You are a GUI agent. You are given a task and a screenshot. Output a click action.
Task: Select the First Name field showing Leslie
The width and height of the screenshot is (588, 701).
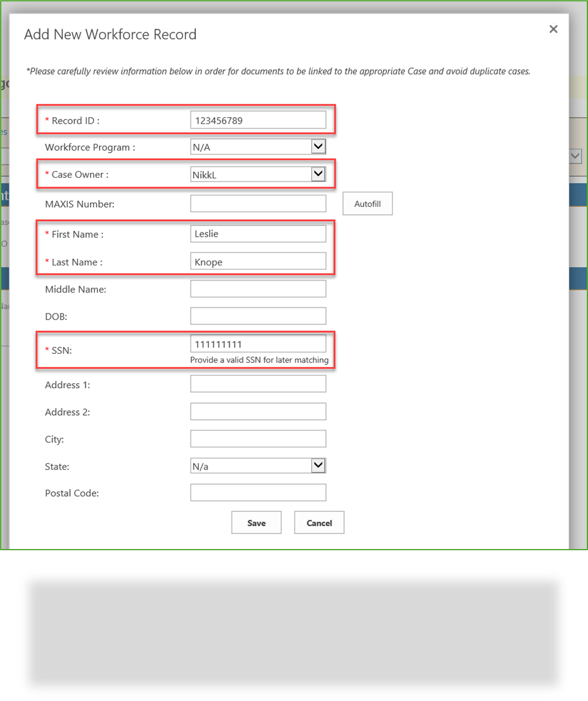tap(258, 233)
